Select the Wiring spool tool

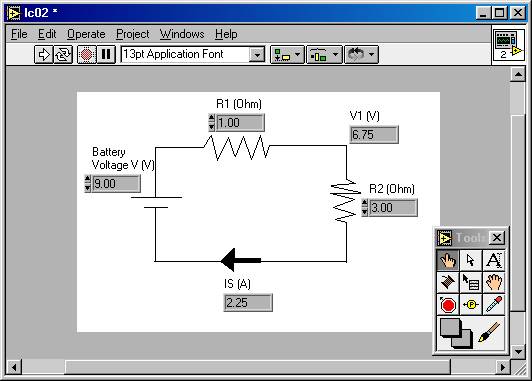coord(448,282)
